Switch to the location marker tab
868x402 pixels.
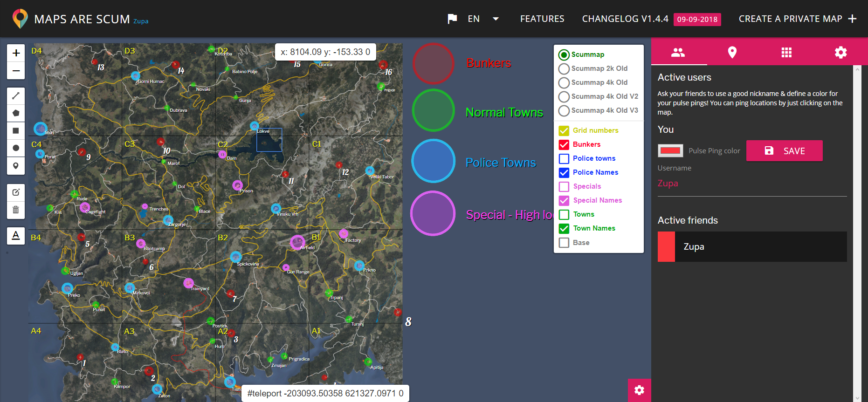732,52
